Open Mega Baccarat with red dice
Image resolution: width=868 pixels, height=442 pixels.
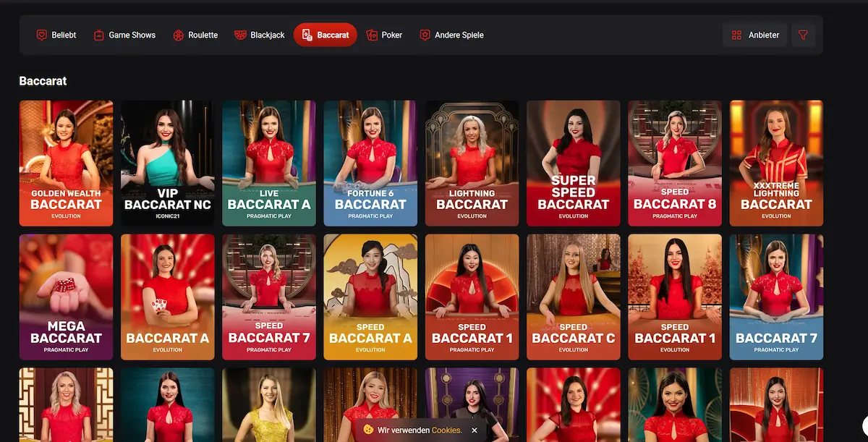point(66,297)
